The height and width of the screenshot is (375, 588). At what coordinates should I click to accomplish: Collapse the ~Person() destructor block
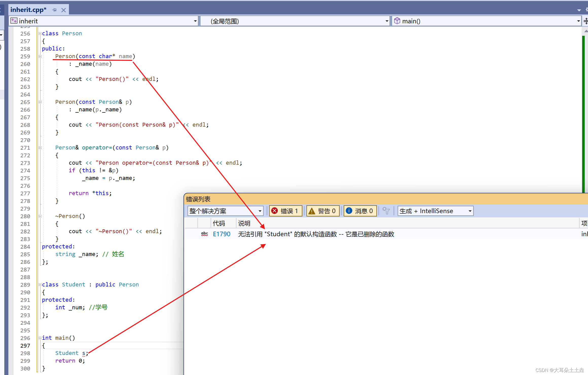[40, 216]
